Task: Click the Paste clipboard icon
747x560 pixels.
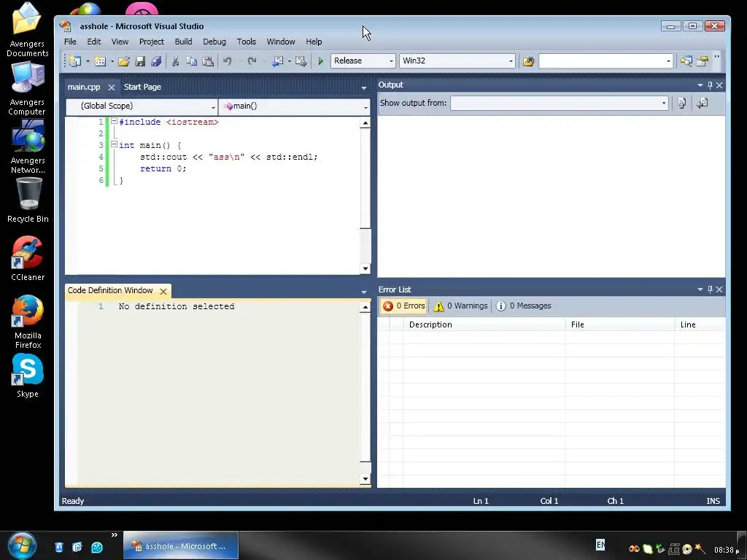Action: pyautogui.click(x=208, y=61)
